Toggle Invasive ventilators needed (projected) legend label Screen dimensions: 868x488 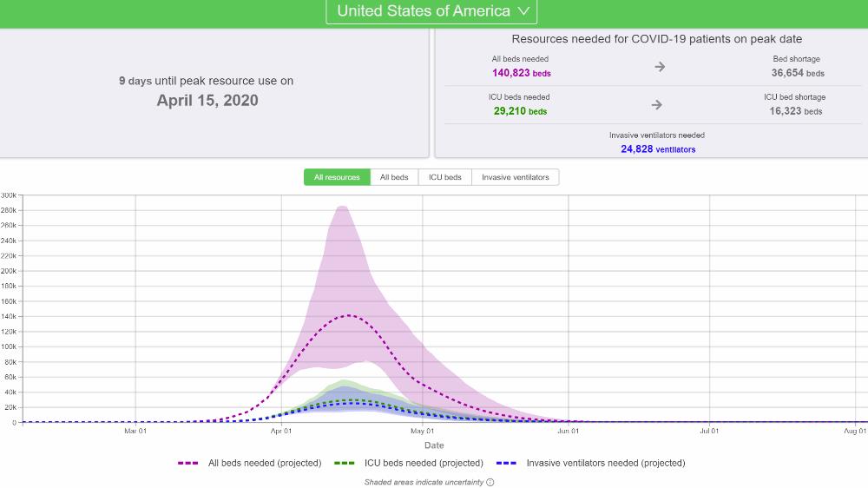coord(605,463)
